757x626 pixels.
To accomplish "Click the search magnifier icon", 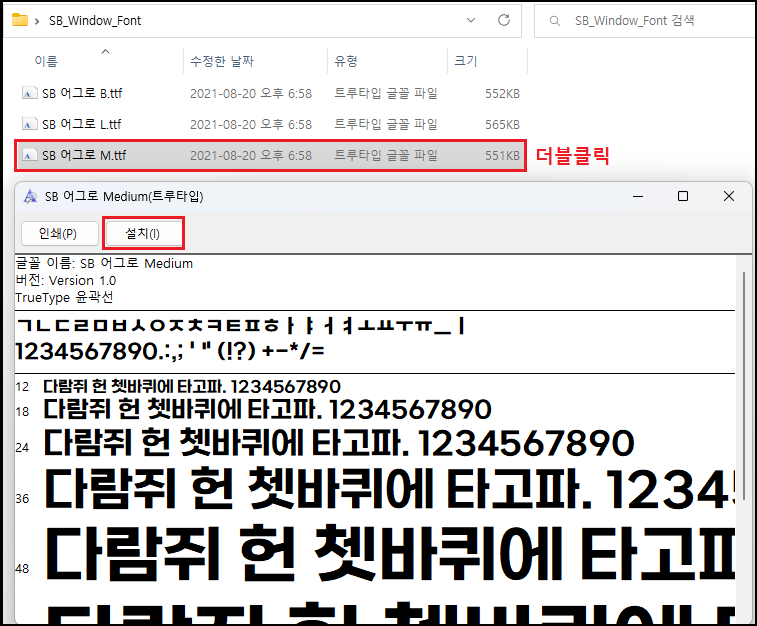I will [555, 21].
